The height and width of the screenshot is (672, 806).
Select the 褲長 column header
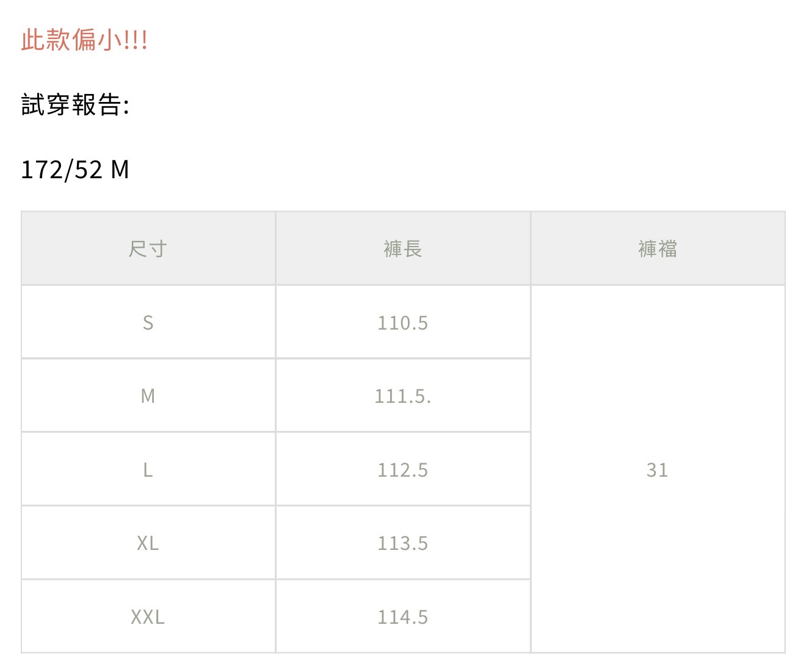pyautogui.click(x=403, y=249)
